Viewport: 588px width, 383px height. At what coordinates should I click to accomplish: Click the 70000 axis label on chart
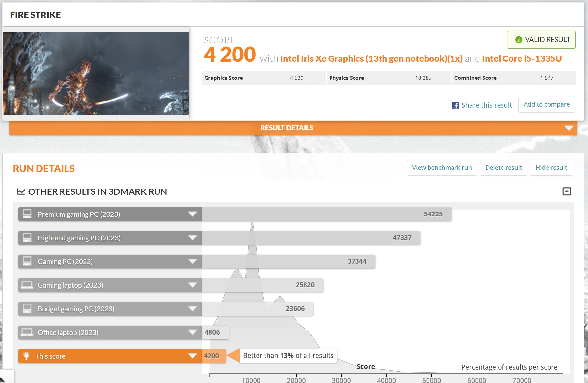point(522,380)
